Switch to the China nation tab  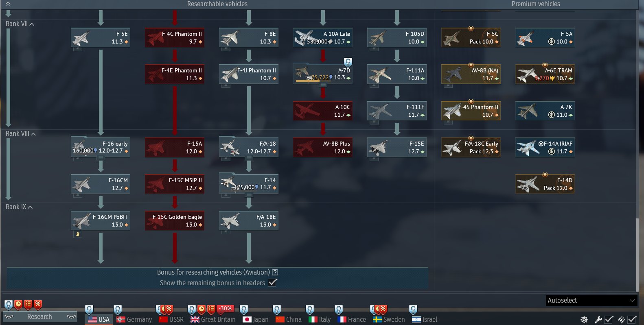click(289, 320)
